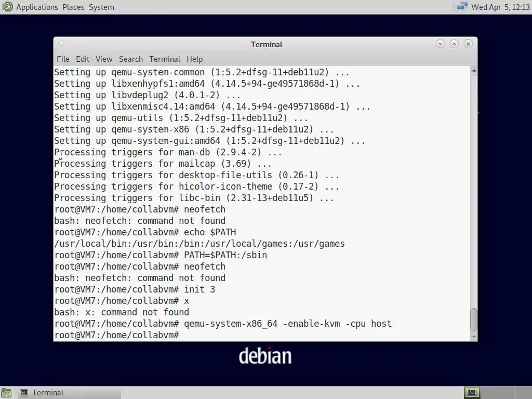Image resolution: width=532 pixels, height=399 pixels.
Task: Switch to the first workspace in switcher
Action: coord(472,393)
